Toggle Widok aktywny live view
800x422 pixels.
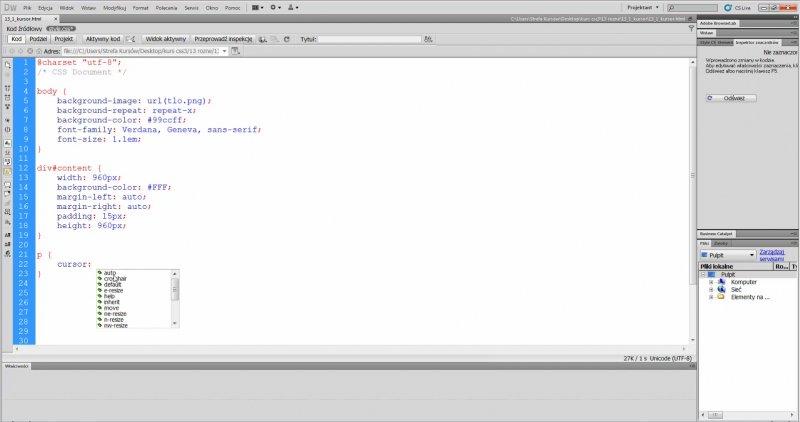[x=165, y=39]
